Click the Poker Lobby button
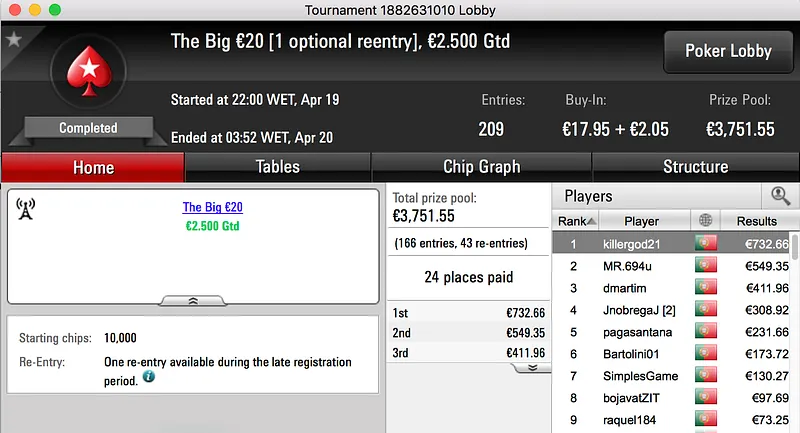Screen dimensions: 800x433 [726, 51]
